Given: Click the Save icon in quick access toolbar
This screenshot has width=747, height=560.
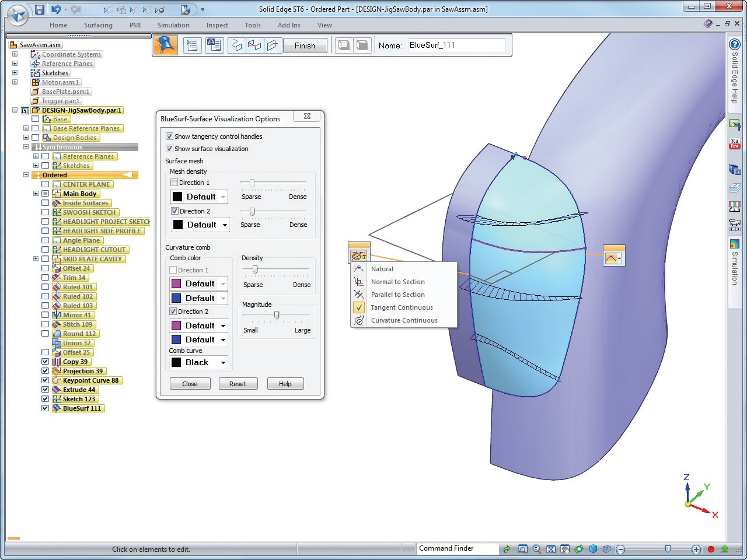Looking at the screenshot, I should [39, 9].
